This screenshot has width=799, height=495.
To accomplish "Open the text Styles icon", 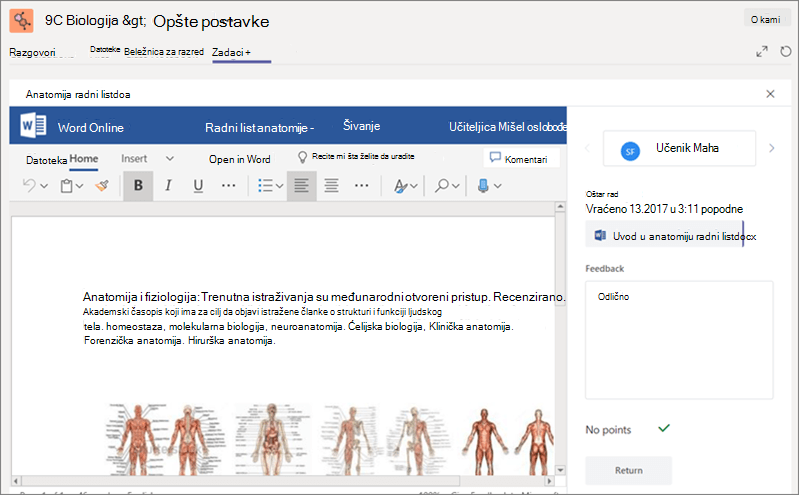I will pyautogui.click(x=401, y=186).
